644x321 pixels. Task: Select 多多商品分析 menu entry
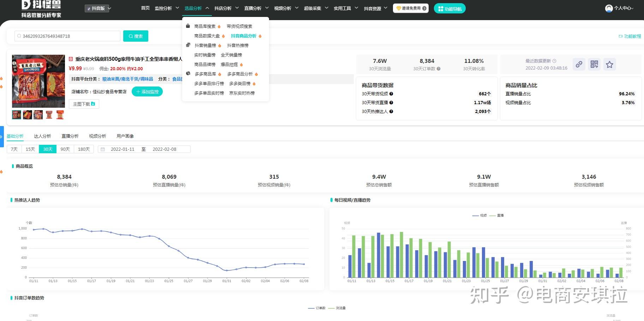[x=240, y=74]
